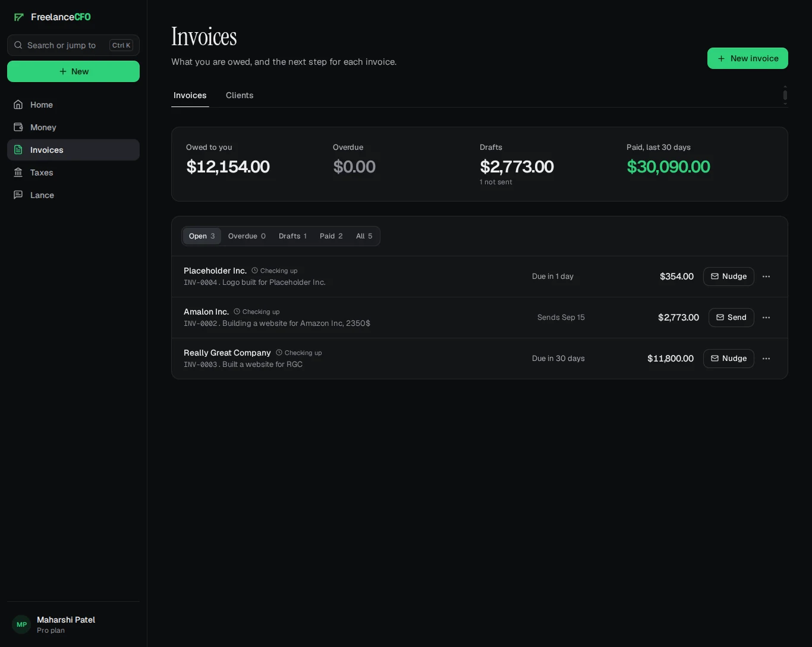The image size is (812, 647).
Task: Click the New button in sidebar
Action: [x=73, y=71]
